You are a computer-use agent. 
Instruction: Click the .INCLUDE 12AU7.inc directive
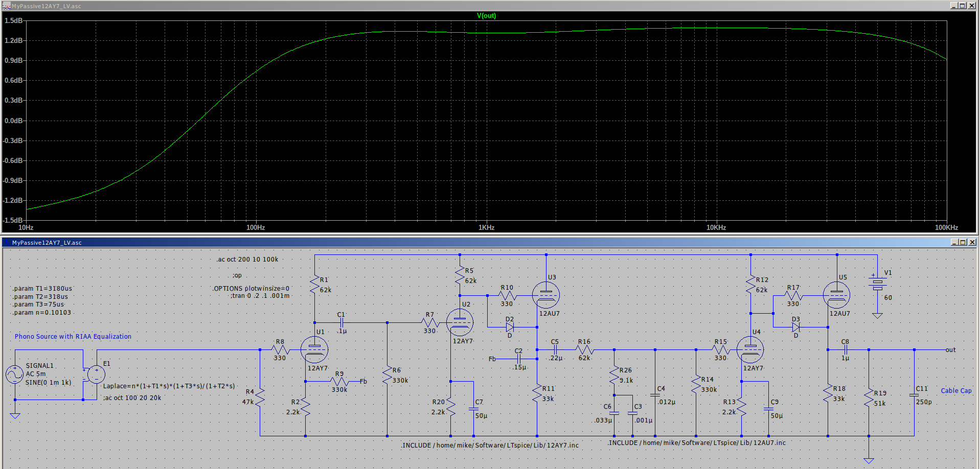(697, 443)
